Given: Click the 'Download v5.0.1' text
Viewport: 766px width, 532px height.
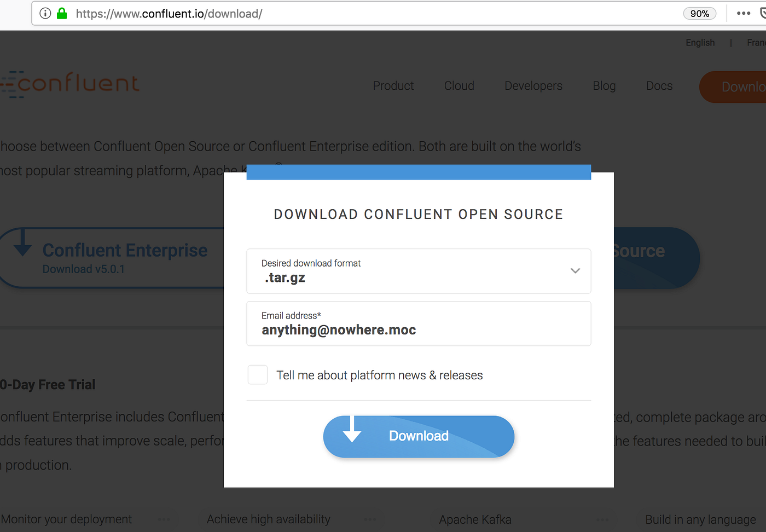Looking at the screenshot, I should click(84, 269).
